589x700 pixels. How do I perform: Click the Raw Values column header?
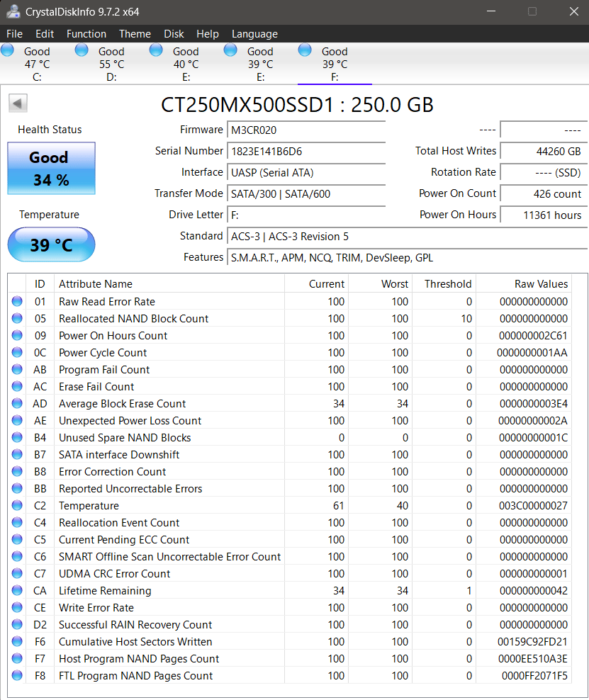(524, 284)
